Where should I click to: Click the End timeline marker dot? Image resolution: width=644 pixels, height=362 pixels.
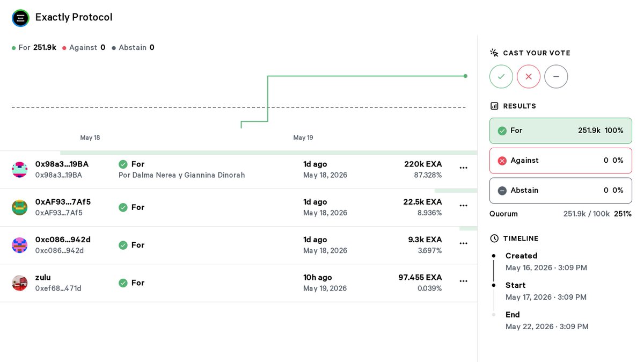(x=494, y=315)
